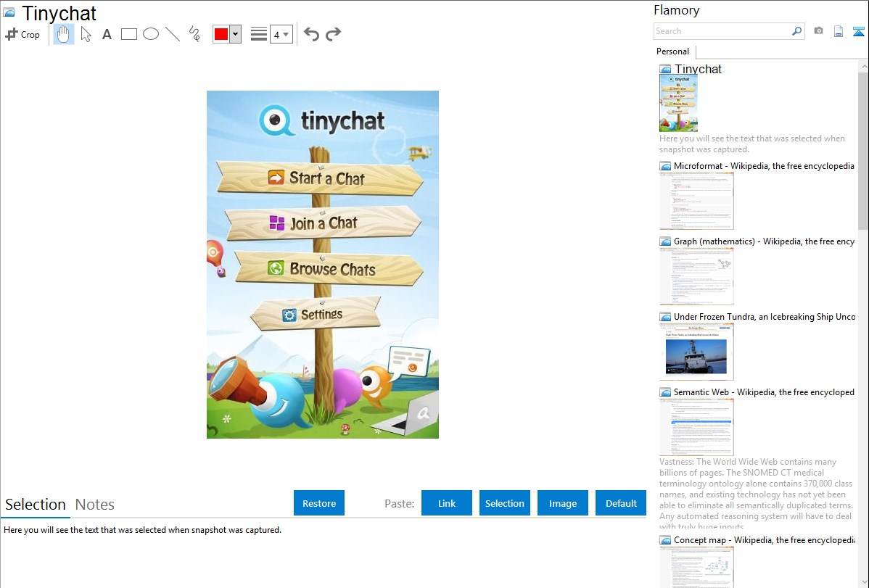Click the scroll down arrow in sidebar
The image size is (869, 588).
(863, 582)
